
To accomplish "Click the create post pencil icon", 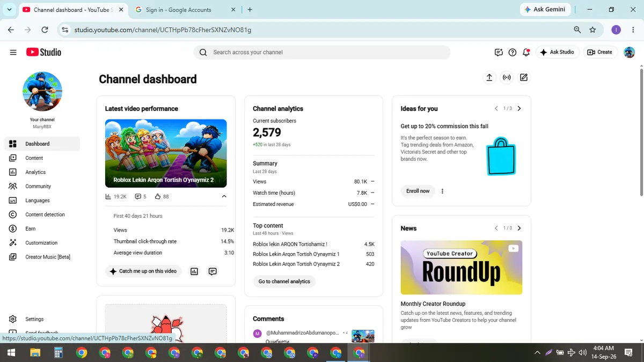I will [524, 78].
